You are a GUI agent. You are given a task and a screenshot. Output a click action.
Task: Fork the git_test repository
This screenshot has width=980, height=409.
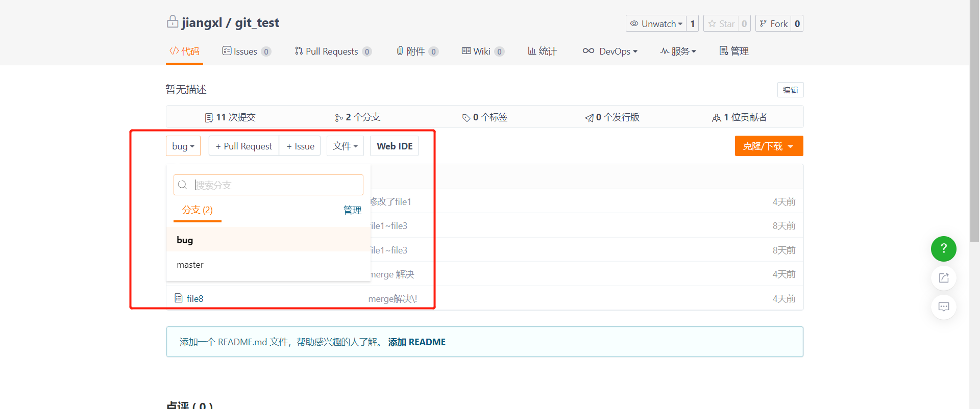(773, 23)
